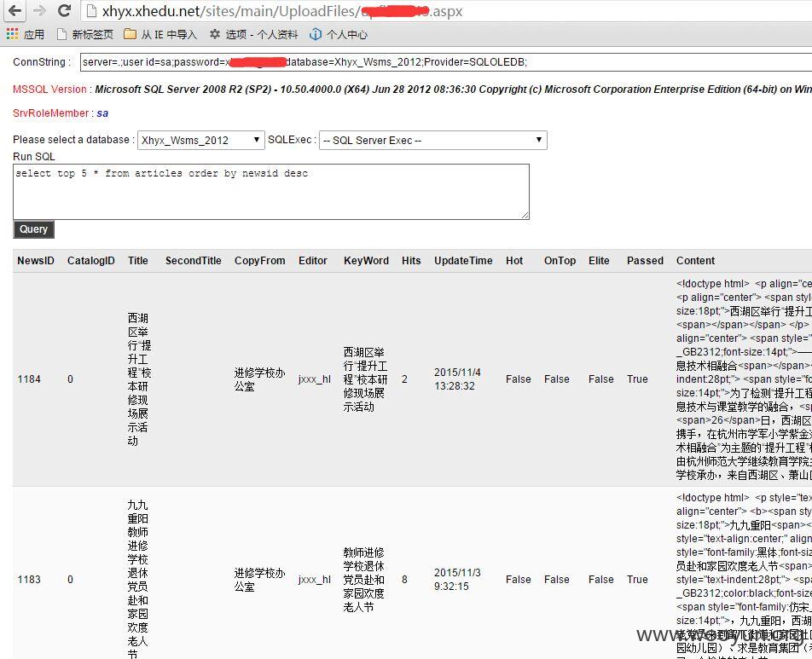The width and height of the screenshot is (812, 659).
Task: Select the NewsID cell 1184
Action: tap(29, 379)
